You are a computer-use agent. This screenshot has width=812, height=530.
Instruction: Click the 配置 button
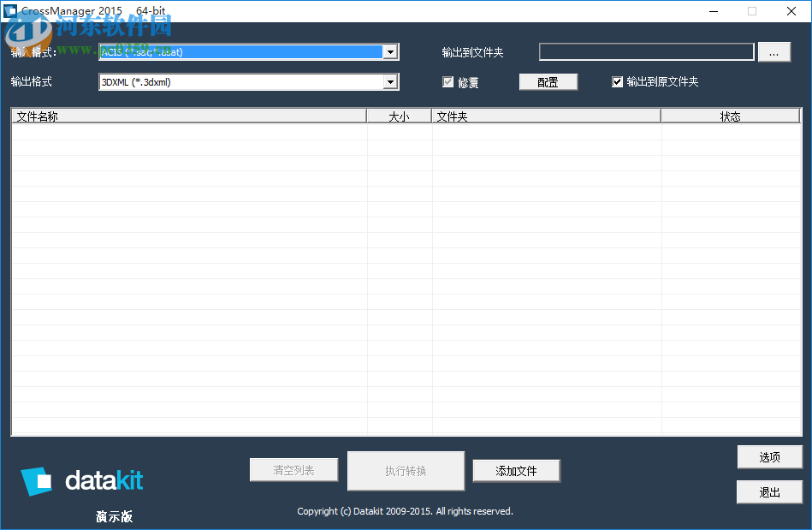pos(548,82)
